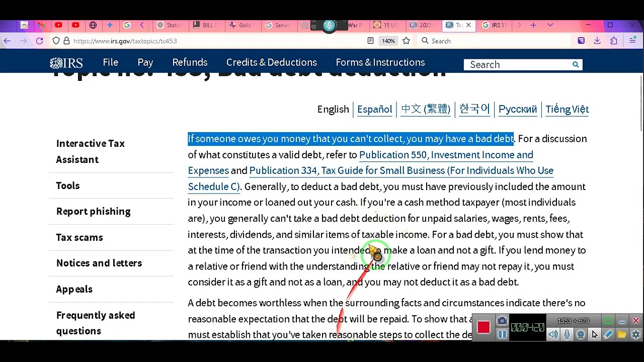Go to the IRS logo home

pos(66,63)
